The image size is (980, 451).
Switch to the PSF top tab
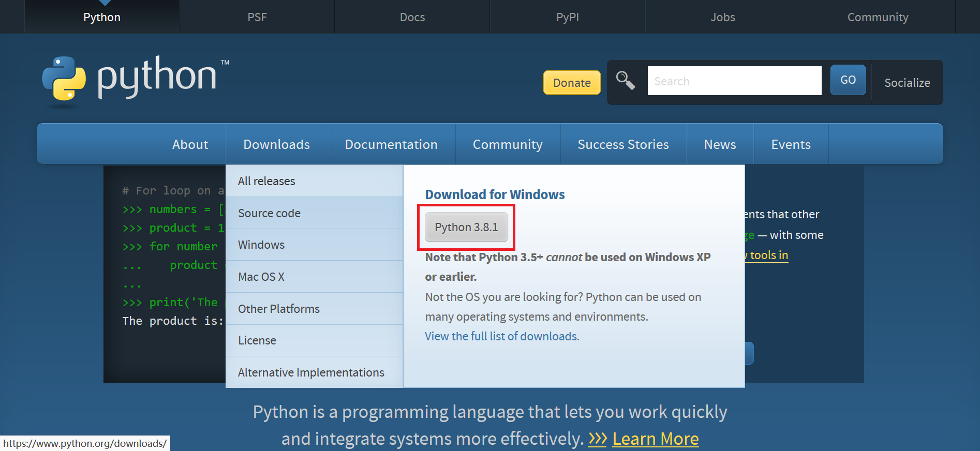(257, 17)
